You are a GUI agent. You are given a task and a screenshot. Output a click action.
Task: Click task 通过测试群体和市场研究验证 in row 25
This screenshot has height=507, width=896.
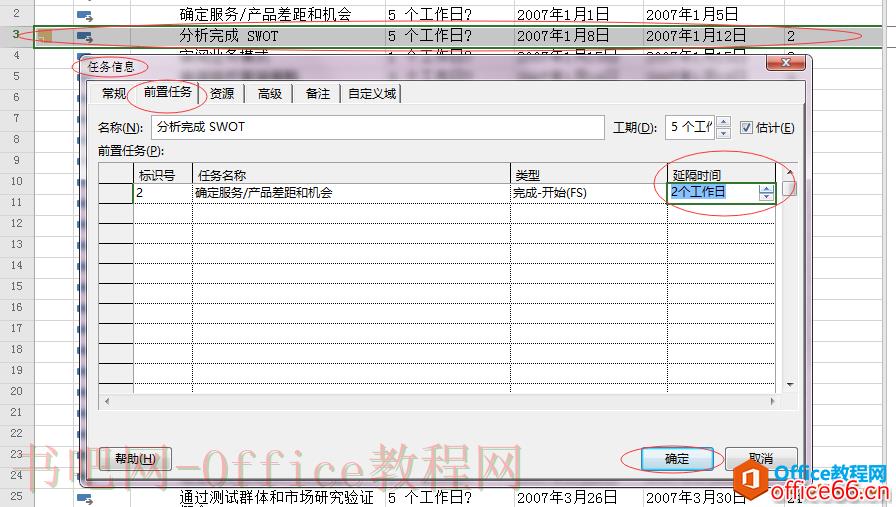coord(277,497)
